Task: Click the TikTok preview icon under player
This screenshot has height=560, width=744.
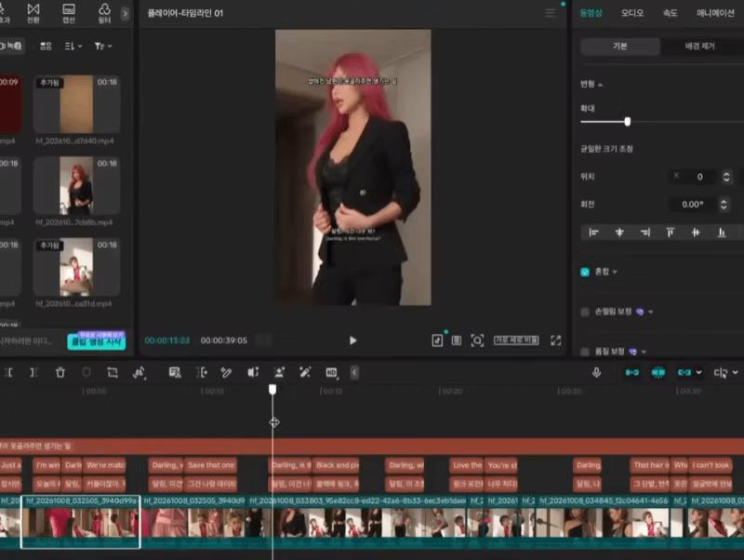Action: tap(437, 340)
